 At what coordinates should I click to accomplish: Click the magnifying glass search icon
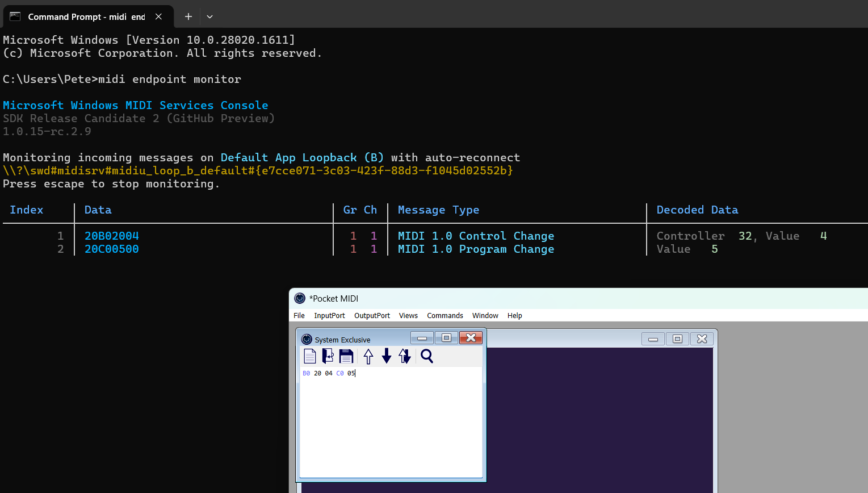[427, 356]
